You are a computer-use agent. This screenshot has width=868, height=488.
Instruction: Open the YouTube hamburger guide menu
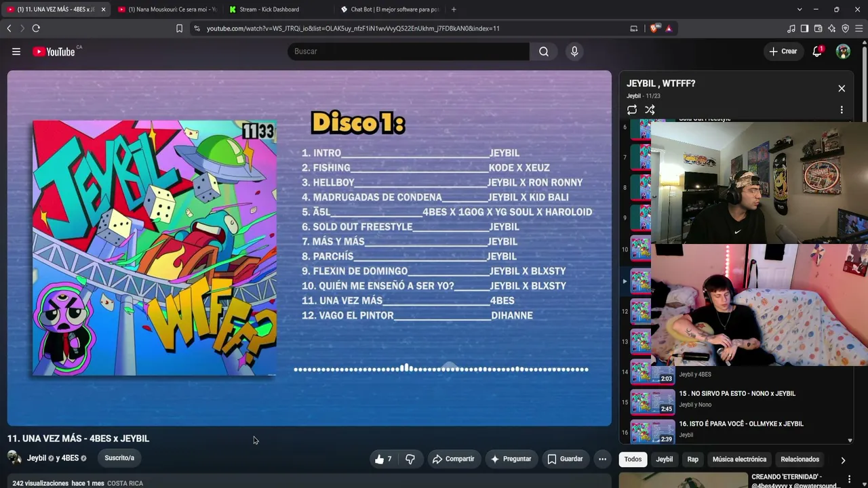point(16,52)
